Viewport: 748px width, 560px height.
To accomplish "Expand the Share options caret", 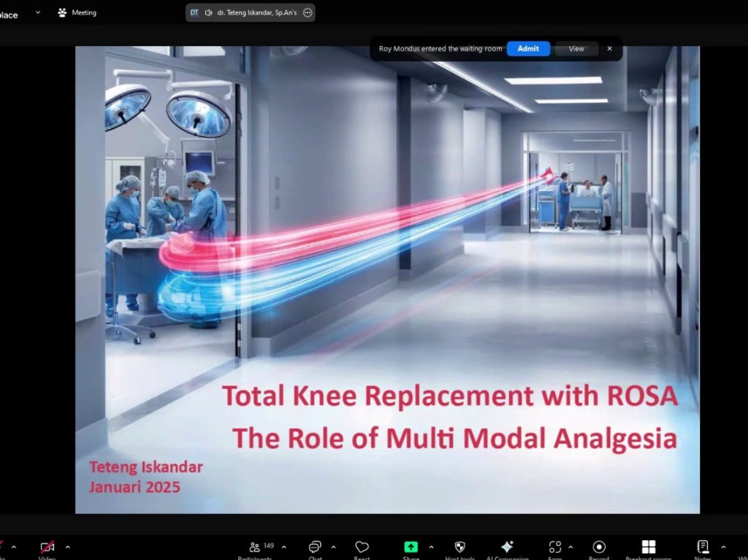I will (x=431, y=547).
